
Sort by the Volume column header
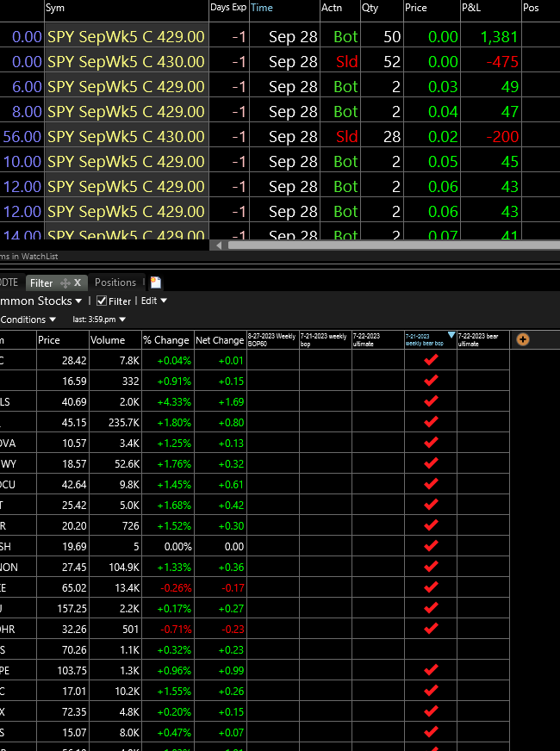pyautogui.click(x=109, y=340)
